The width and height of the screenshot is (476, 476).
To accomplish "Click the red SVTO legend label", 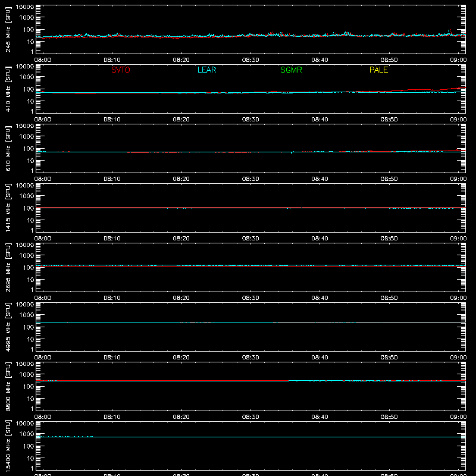I will (x=121, y=70).
